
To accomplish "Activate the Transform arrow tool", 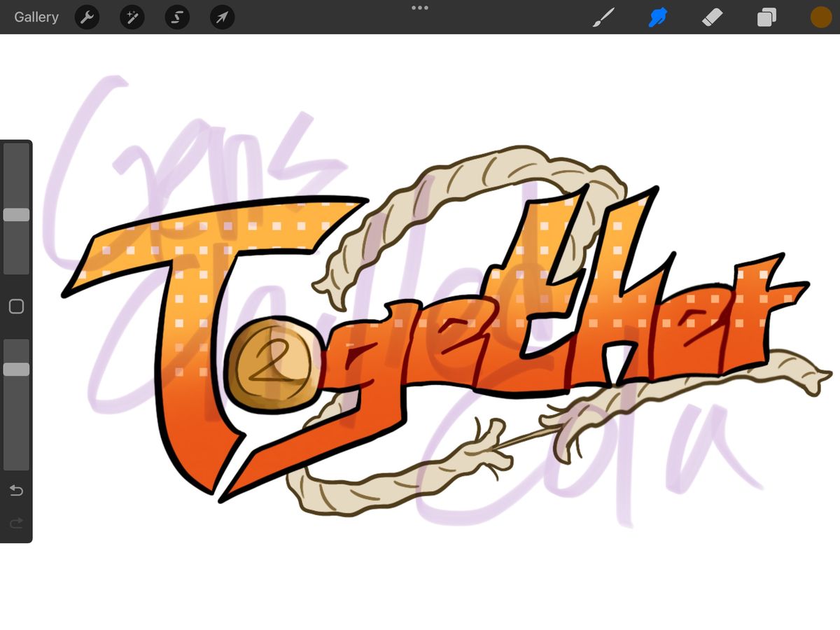I will (222, 17).
